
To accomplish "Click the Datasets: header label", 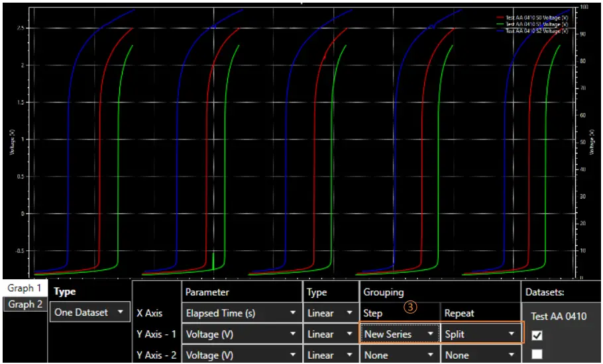I will 545,293.
